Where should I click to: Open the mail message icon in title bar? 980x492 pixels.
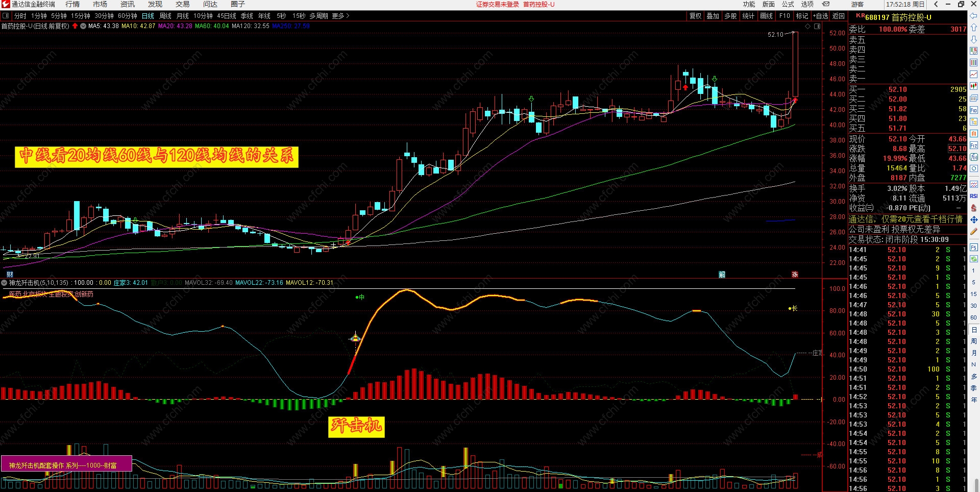[825, 4]
